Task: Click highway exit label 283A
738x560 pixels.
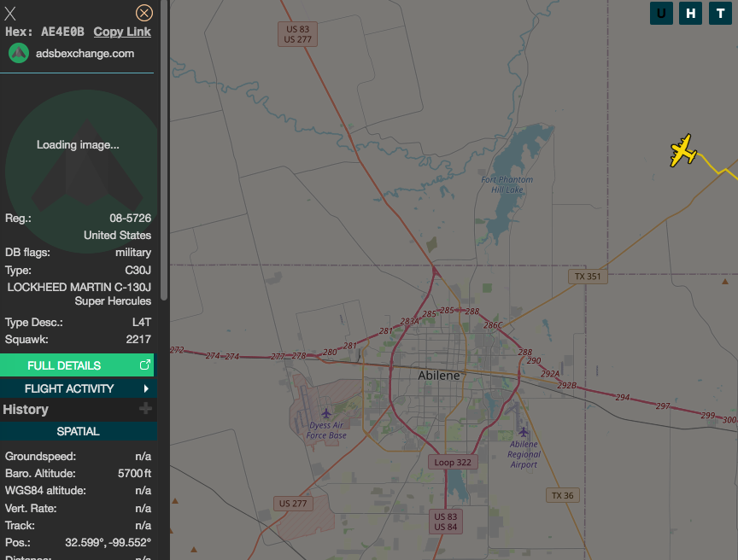Action: coord(409,322)
